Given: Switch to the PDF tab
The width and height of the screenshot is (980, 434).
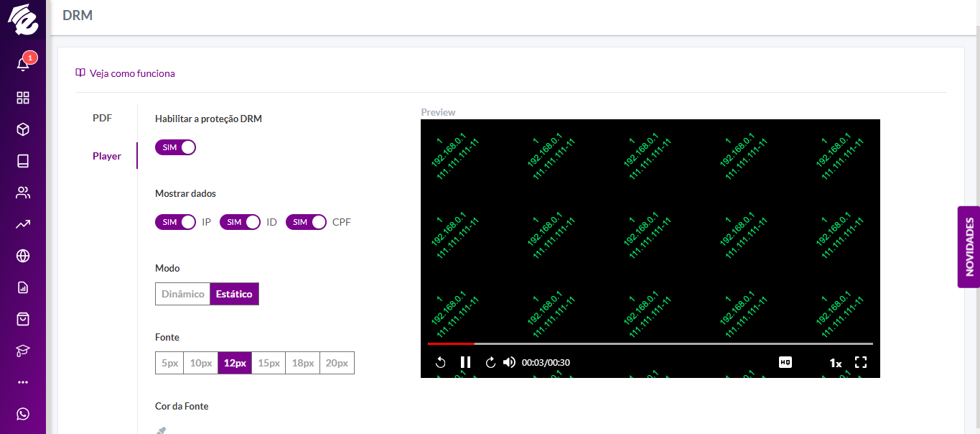Looking at the screenshot, I should click(103, 118).
